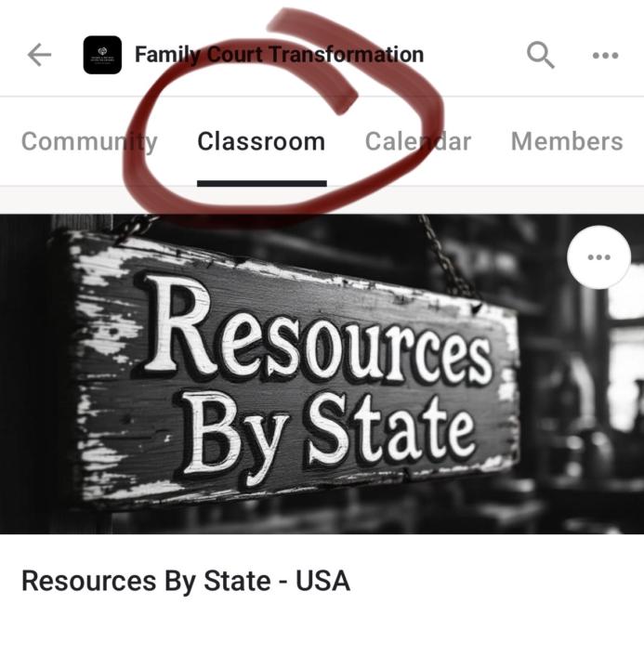Tap the Family Court Transformation group title
This screenshot has height=669, width=644.
[x=279, y=55]
